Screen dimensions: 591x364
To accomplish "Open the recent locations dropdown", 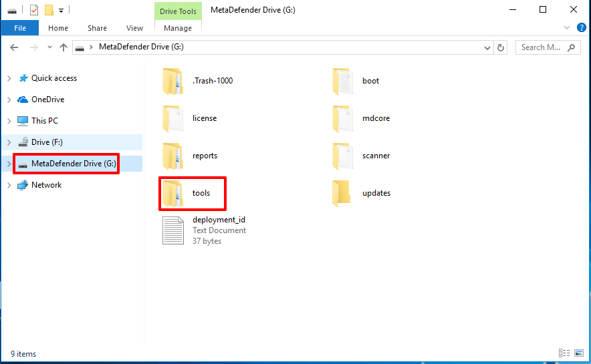I will (x=49, y=47).
